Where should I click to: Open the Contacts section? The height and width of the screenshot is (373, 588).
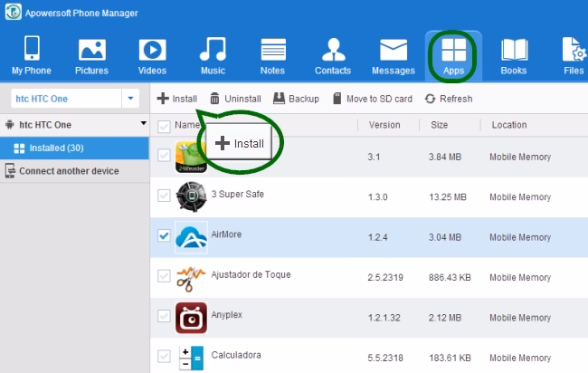pos(333,55)
